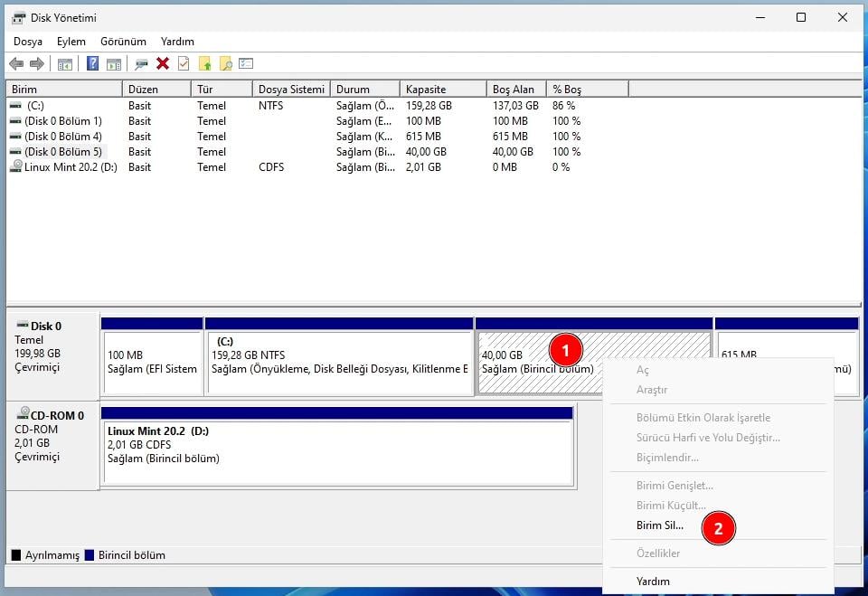868x596 pixels.
Task: Open the Dosya menu
Action: pyautogui.click(x=28, y=42)
